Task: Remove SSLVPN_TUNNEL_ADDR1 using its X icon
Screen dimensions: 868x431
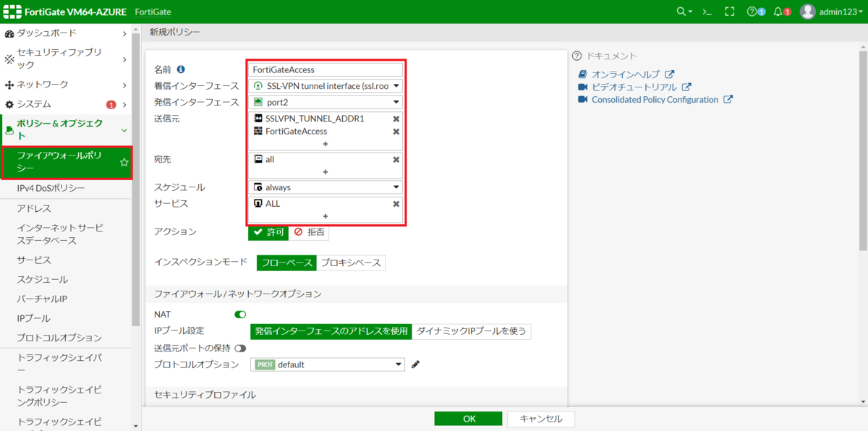Action: click(396, 117)
